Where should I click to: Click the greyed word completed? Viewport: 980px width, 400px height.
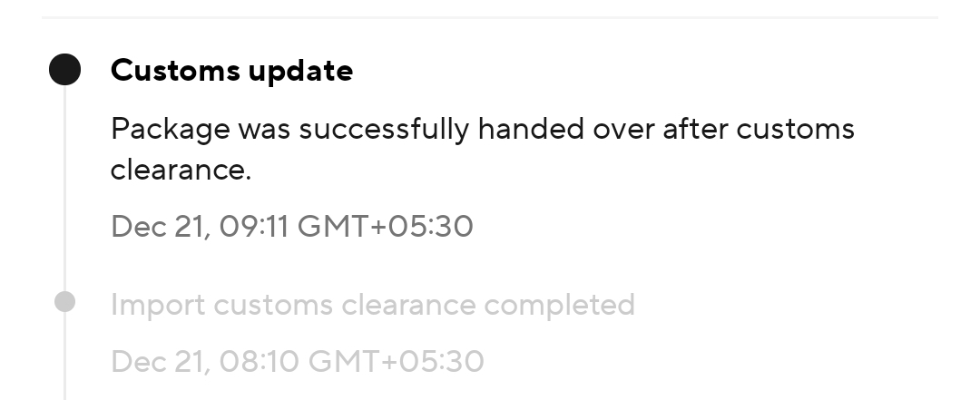[x=559, y=305]
